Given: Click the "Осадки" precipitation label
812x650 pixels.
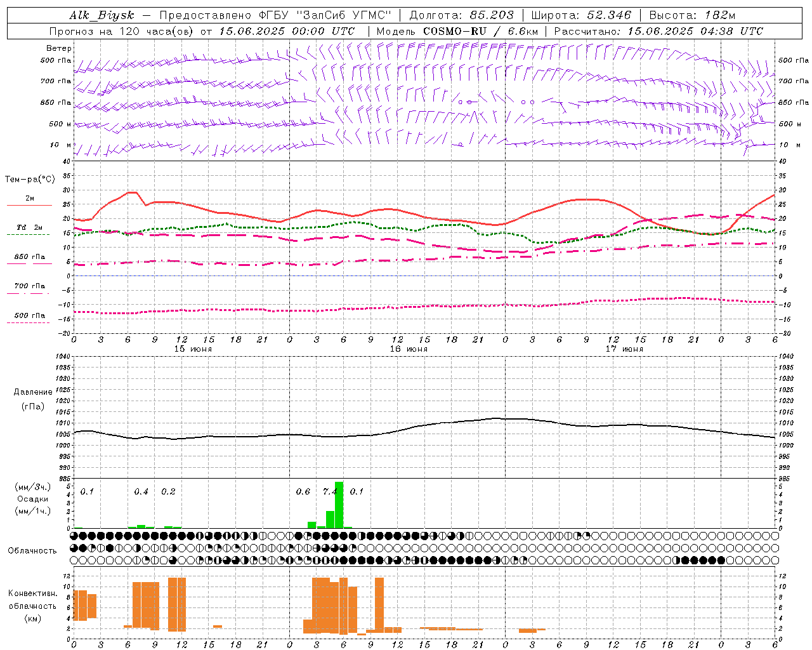Looking at the screenshot, I should coord(33,499).
